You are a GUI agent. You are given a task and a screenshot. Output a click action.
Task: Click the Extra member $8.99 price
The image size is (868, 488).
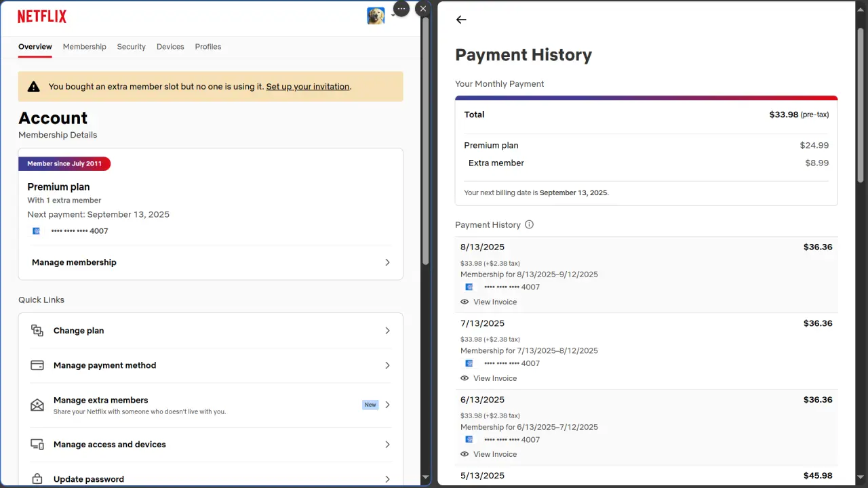pos(817,163)
